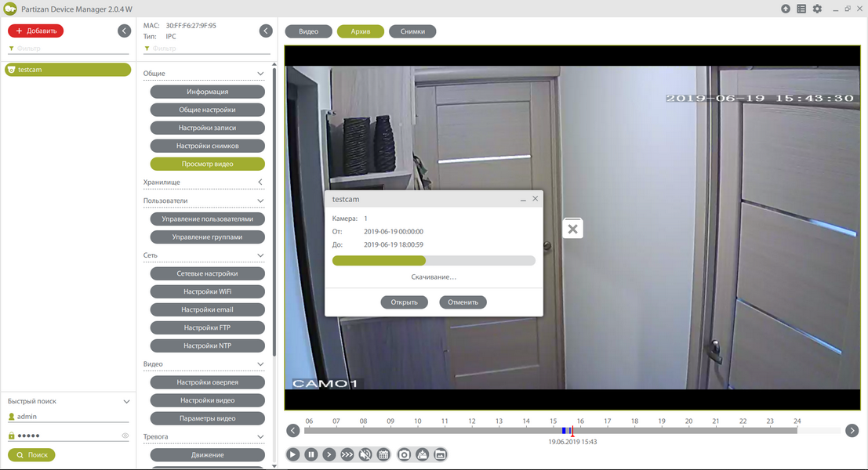The width and height of the screenshot is (868, 470).
Task: Collapse the Сеть section
Action: pyautogui.click(x=260, y=255)
